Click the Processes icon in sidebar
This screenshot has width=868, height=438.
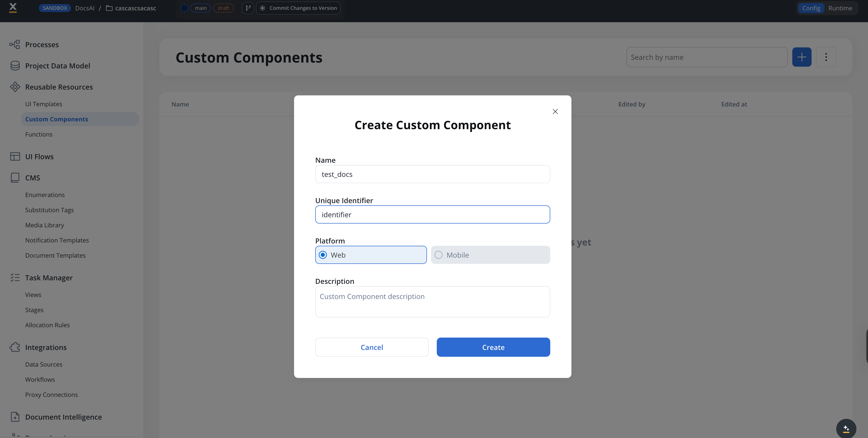click(14, 44)
